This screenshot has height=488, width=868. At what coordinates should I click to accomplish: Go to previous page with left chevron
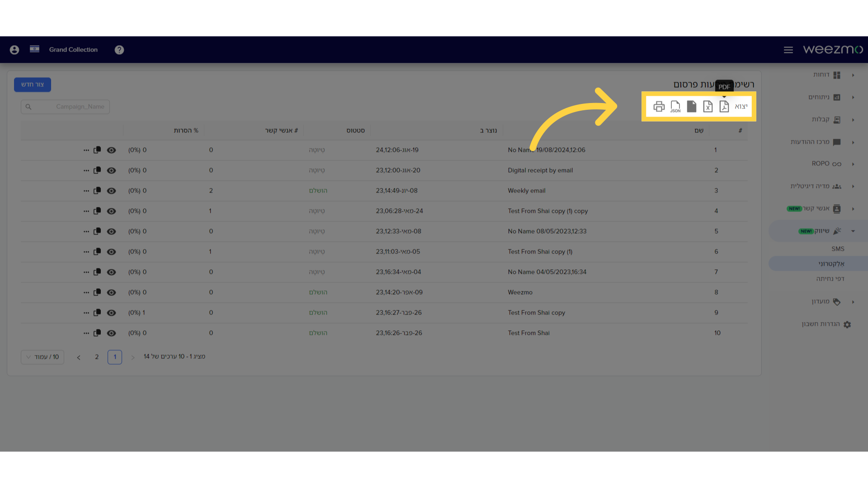click(x=79, y=357)
